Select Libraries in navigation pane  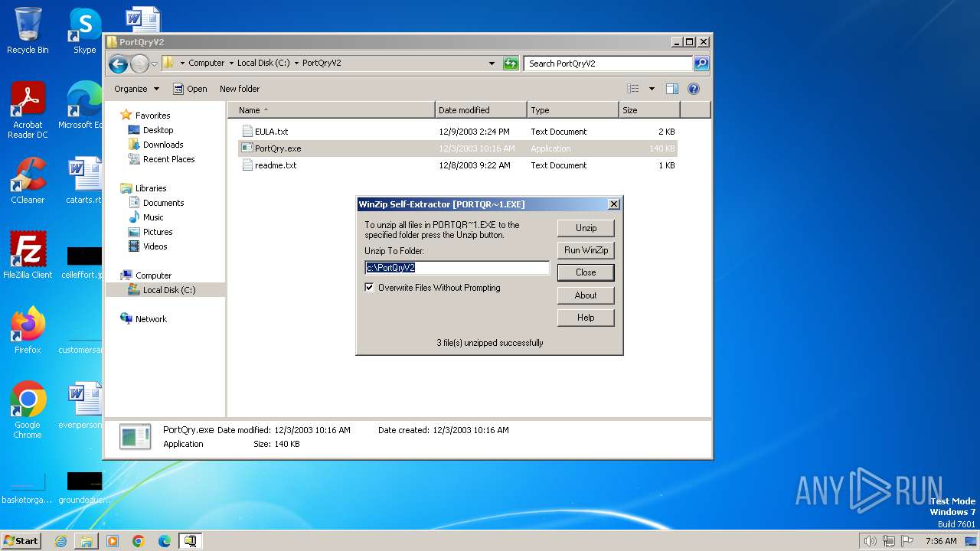pos(151,188)
